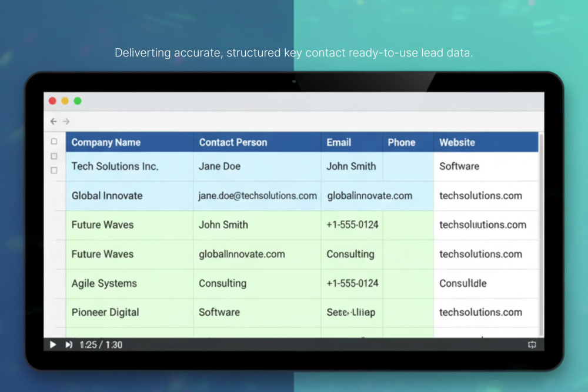588x392 pixels.
Task: Select John Smith in Email column
Action: [351, 166]
